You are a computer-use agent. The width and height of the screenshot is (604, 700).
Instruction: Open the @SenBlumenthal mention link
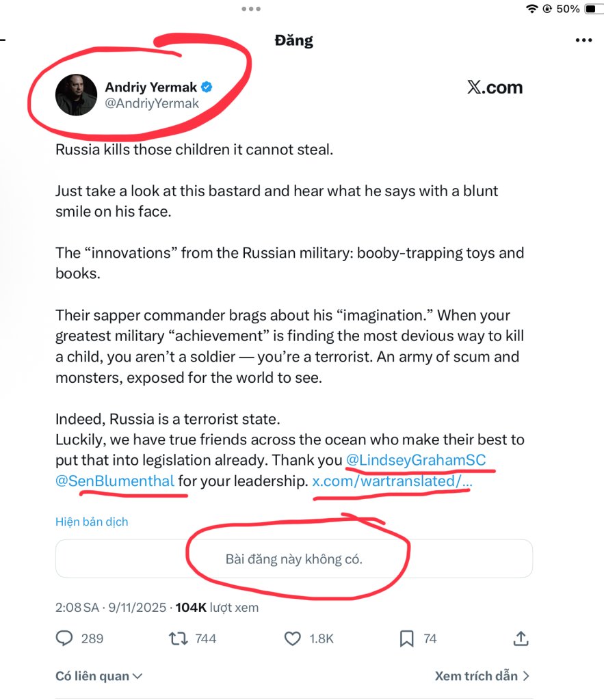[x=115, y=481]
